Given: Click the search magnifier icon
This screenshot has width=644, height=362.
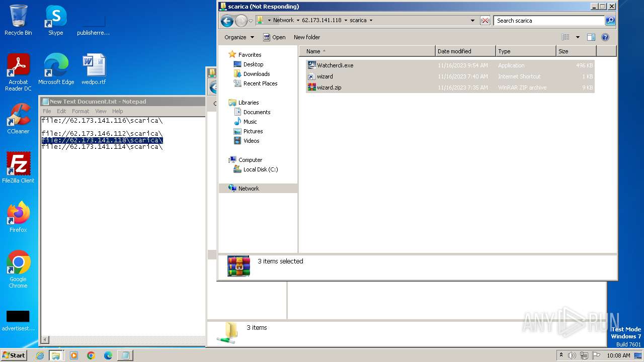Looking at the screenshot, I should coord(610,21).
